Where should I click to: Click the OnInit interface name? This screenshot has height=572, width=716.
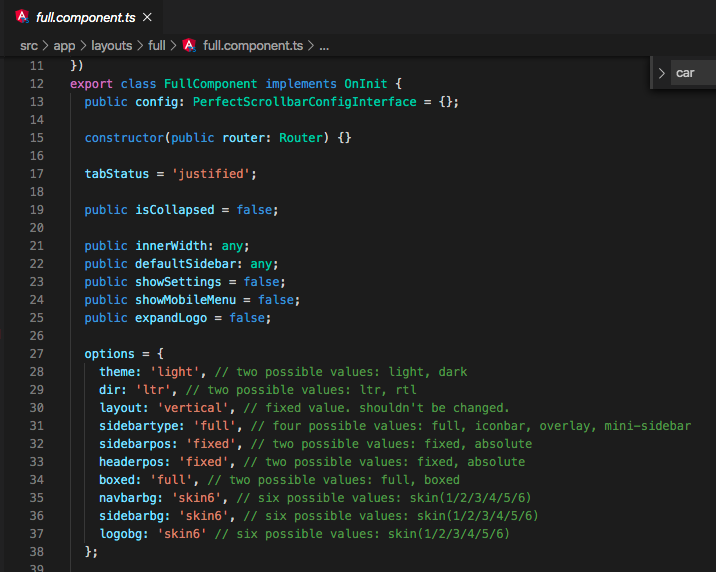[369, 84]
